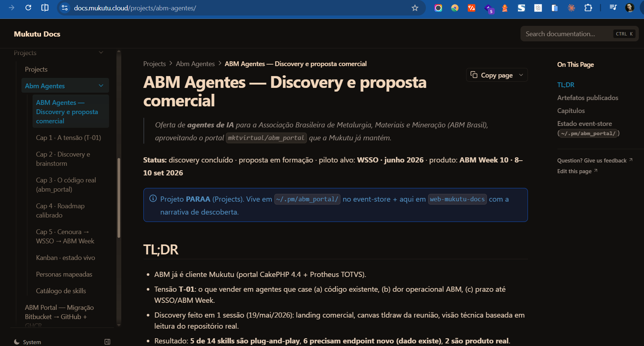Open Cap 4 · Roadmap calibrado
Viewport: 644px width, 346px height.
coord(60,210)
